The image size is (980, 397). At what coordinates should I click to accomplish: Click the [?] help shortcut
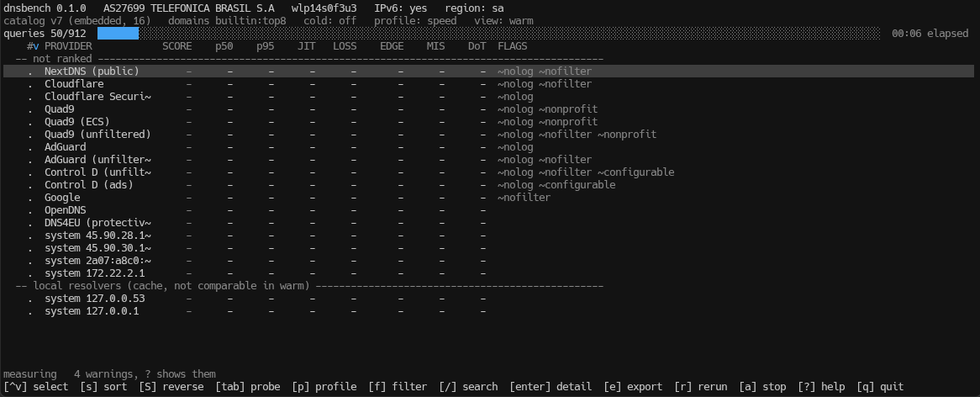pyautogui.click(x=822, y=387)
